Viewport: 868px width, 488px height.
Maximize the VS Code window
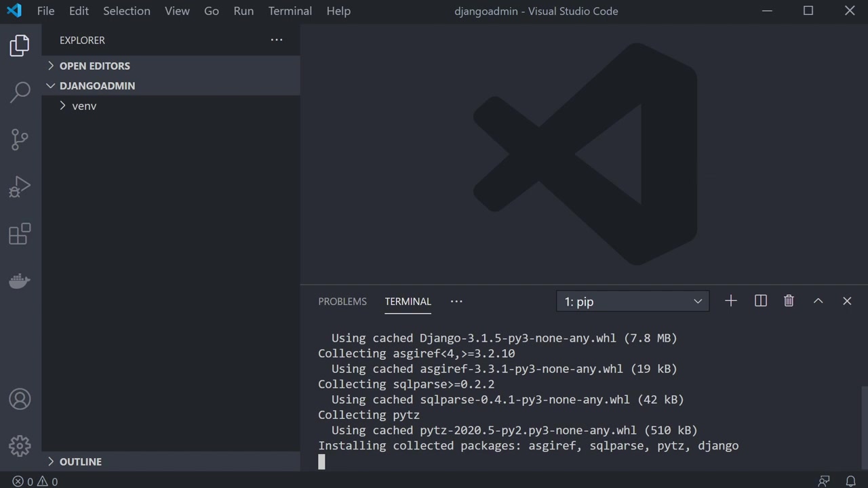[x=808, y=11]
